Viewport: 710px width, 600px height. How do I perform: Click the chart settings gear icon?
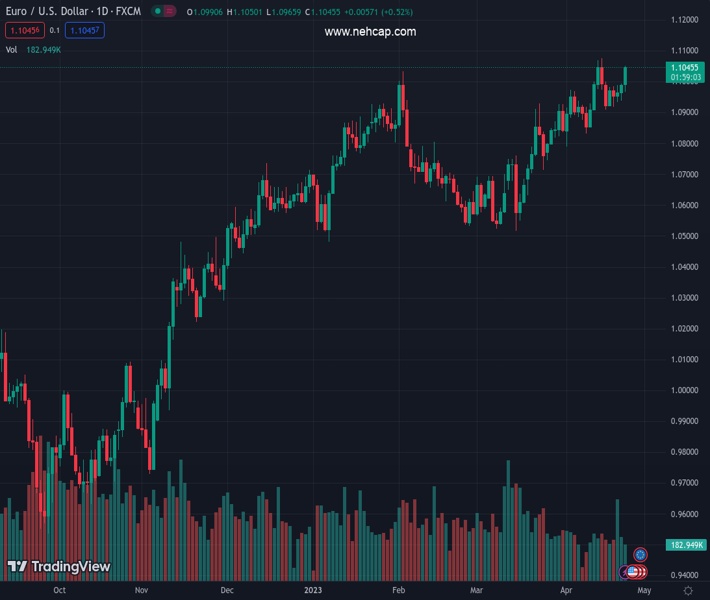click(687, 591)
